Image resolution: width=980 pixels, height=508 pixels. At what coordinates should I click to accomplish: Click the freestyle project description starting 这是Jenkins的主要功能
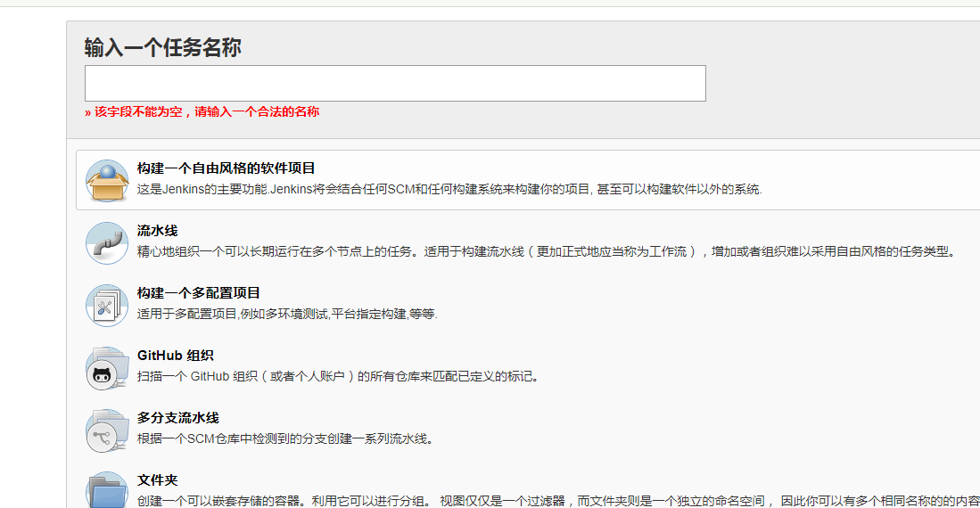449,189
